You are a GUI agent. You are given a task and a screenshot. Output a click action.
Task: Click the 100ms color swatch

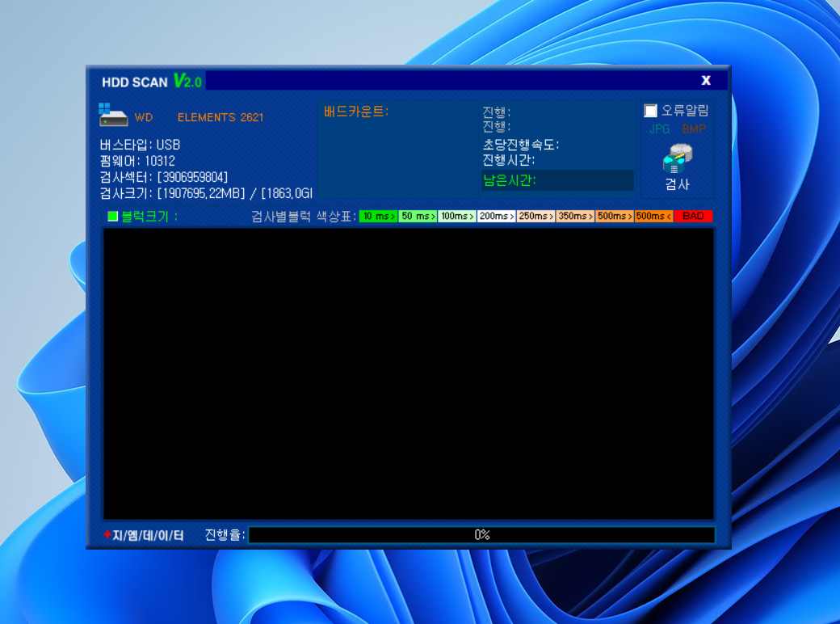457,216
